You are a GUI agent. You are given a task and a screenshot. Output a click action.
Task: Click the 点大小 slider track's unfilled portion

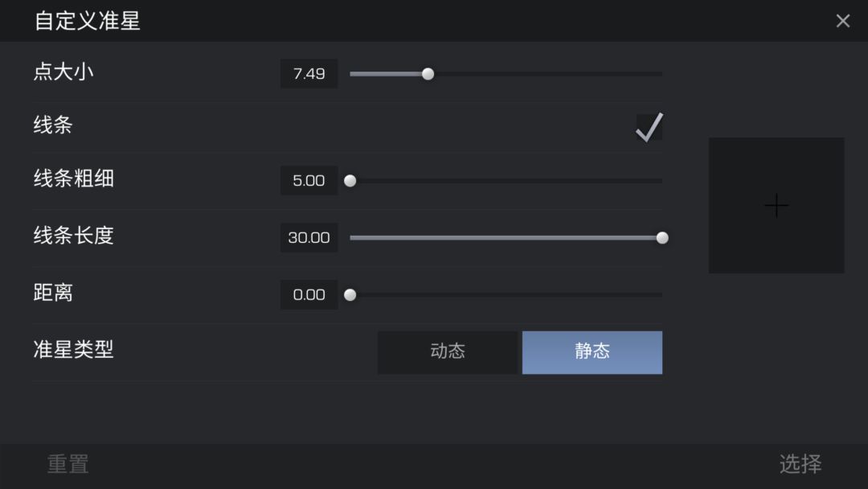548,74
